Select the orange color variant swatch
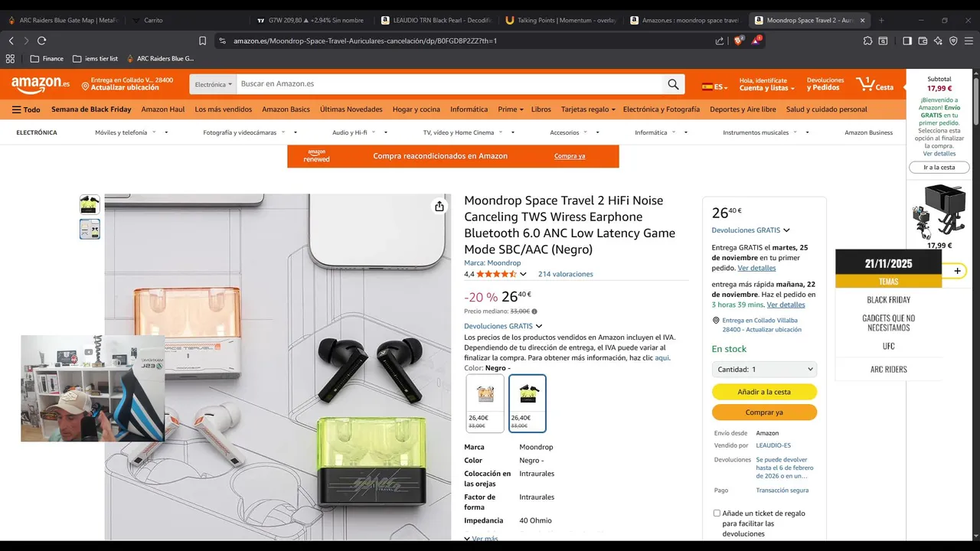 click(485, 403)
